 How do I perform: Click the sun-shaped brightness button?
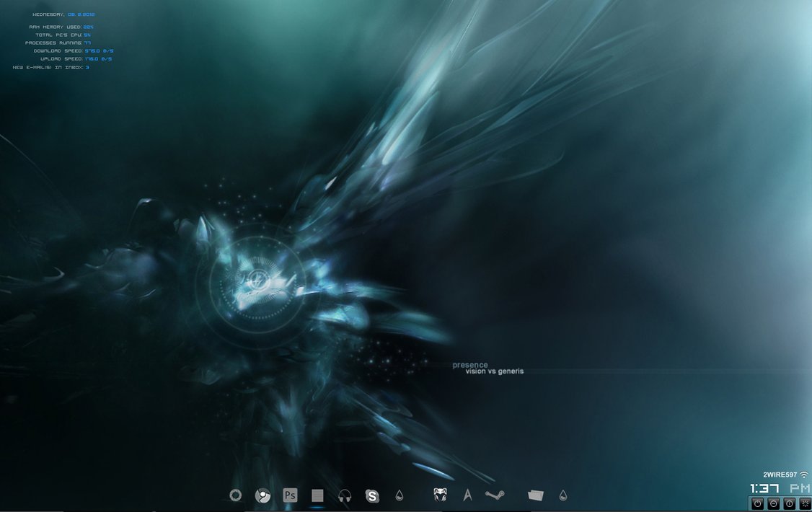click(806, 503)
